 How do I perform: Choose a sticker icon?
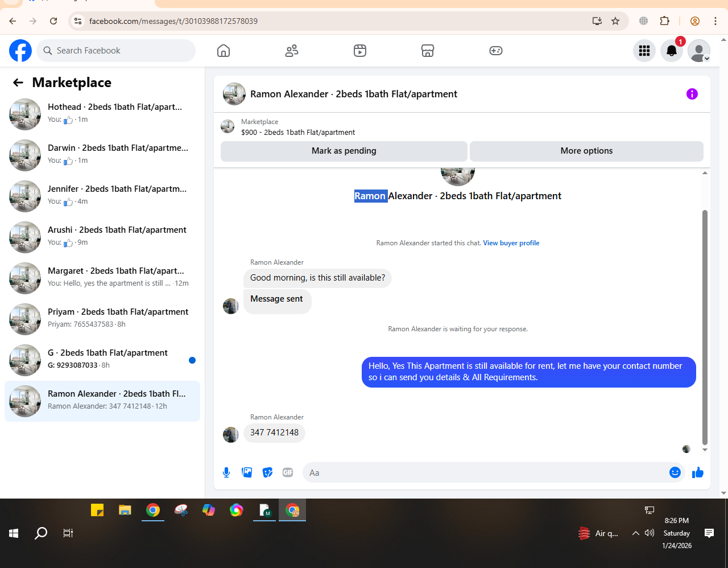click(x=267, y=472)
